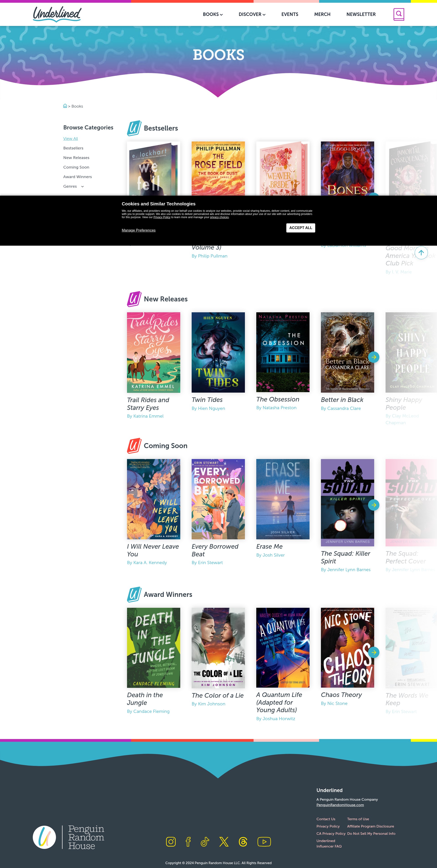Open Every Borrowed Beat book cover
This screenshot has height=868, width=437.
click(218, 499)
